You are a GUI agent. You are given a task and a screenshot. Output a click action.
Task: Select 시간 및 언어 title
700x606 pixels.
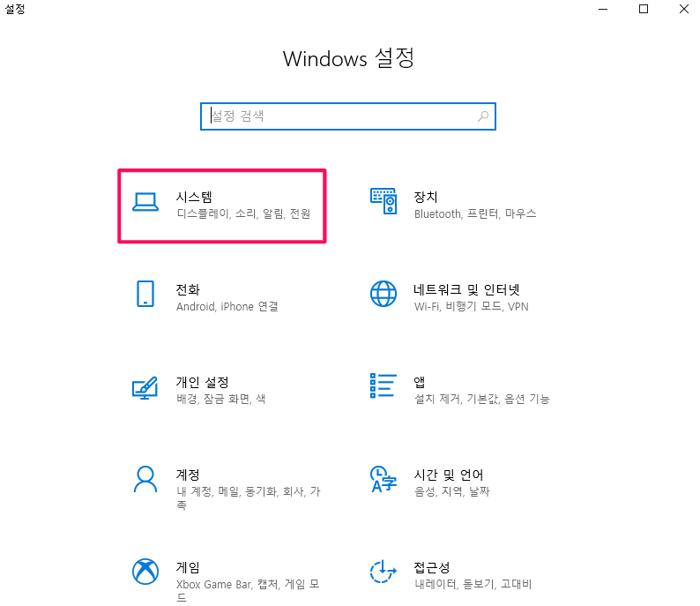coord(449,475)
